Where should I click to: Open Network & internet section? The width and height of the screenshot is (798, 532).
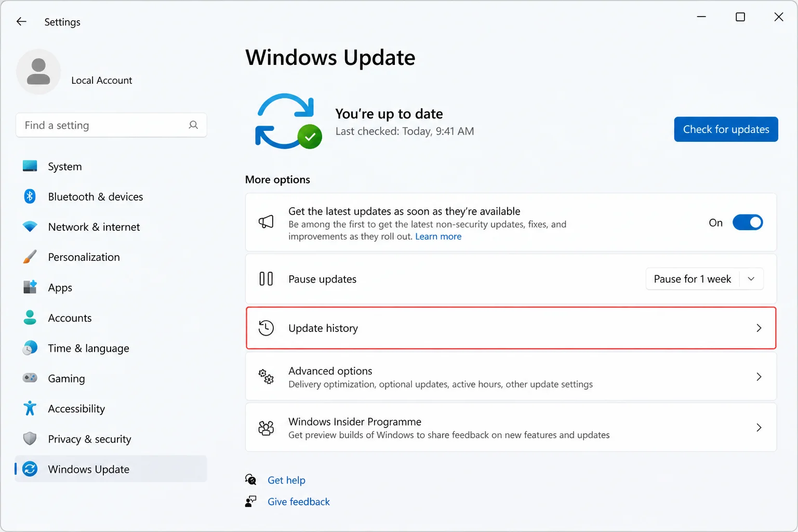pos(111,227)
